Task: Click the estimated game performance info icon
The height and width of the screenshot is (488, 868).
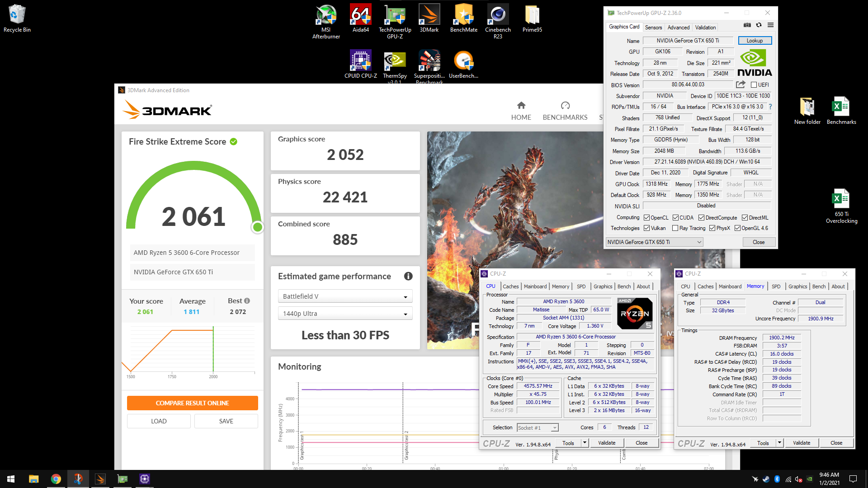Action: pyautogui.click(x=408, y=276)
